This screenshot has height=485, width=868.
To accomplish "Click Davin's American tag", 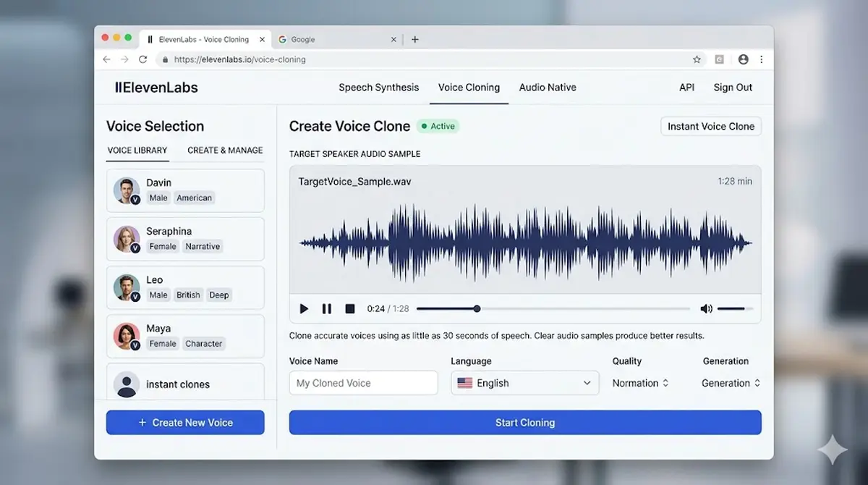I will click(195, 198).
